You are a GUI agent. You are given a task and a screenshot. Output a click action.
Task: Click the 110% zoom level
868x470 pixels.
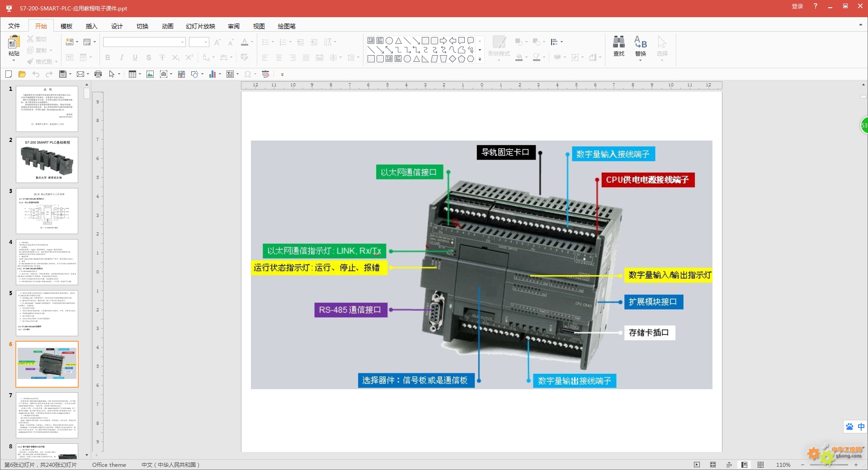783,465
